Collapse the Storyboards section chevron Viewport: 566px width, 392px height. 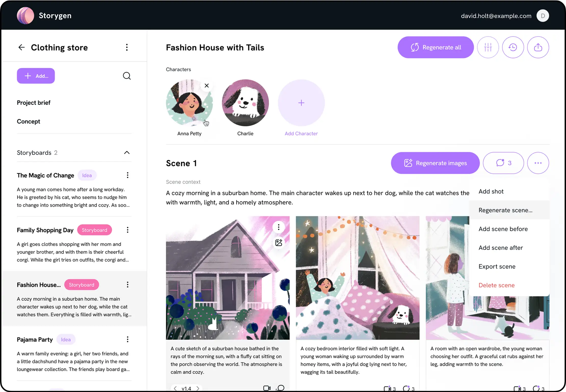click(127, 153)
